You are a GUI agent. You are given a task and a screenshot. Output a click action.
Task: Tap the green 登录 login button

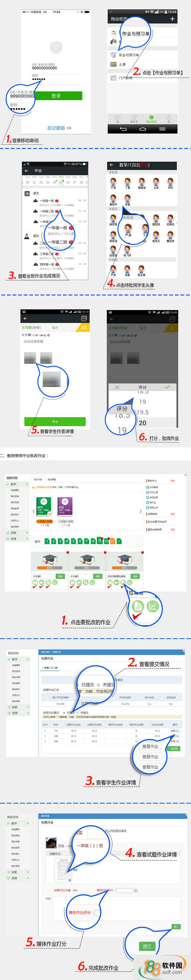click(56, 96)
